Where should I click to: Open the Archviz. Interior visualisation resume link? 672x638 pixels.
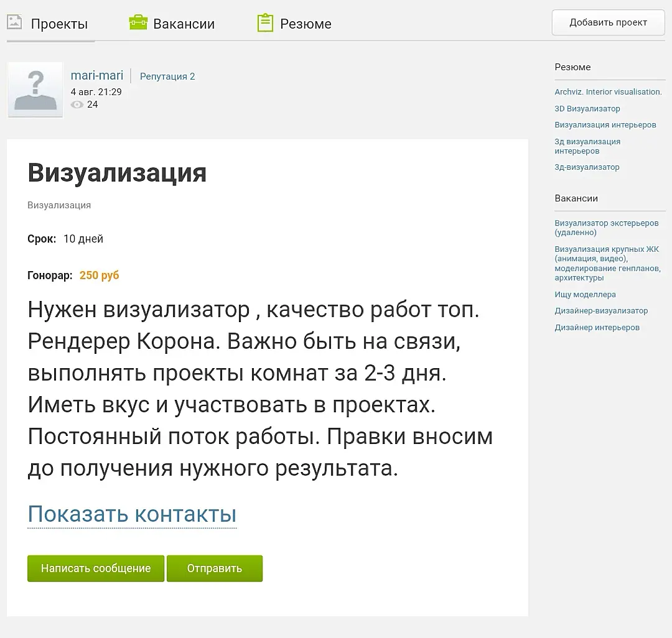(608, 91)
